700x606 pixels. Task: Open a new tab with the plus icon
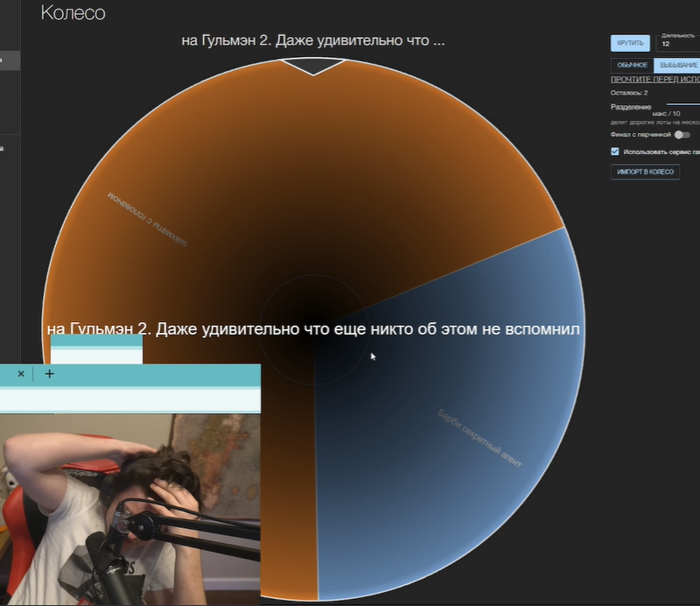[x=49, y=373]
